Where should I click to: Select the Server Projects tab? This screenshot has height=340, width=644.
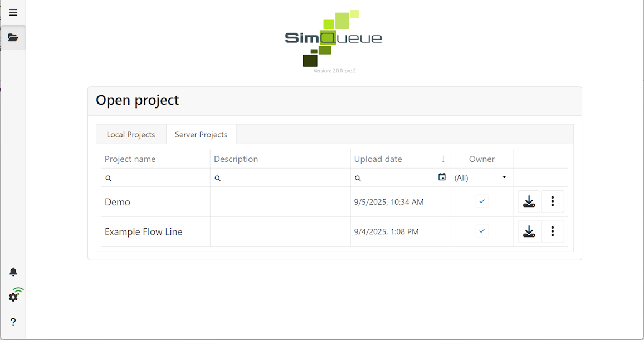(x=201, y=134)
